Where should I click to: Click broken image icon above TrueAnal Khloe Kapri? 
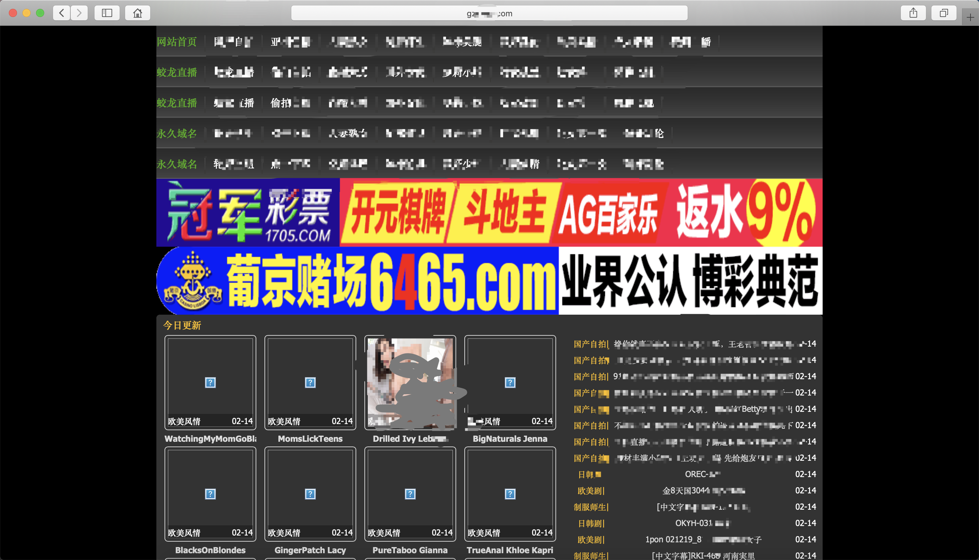pyautogui.click(x=510, y=494)
